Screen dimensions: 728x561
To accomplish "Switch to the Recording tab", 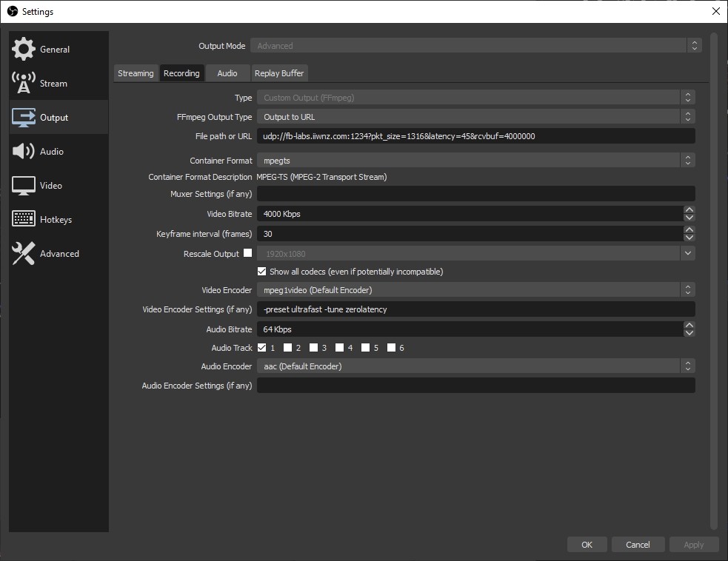I will (181, 73).
